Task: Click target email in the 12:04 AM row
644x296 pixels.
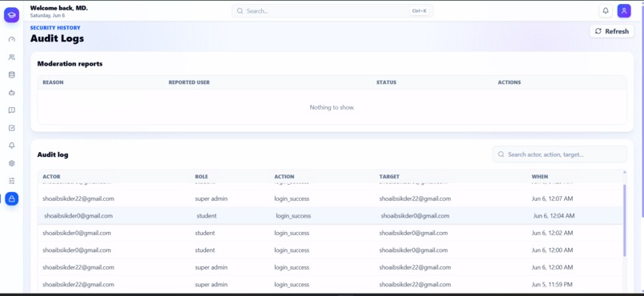Action: [415, 216]
